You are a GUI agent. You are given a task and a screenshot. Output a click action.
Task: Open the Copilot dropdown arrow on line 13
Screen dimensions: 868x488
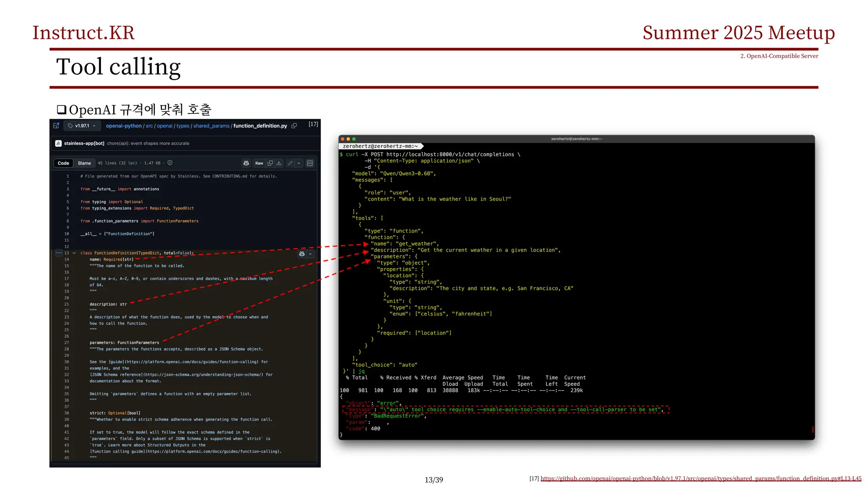coord(310,254)
